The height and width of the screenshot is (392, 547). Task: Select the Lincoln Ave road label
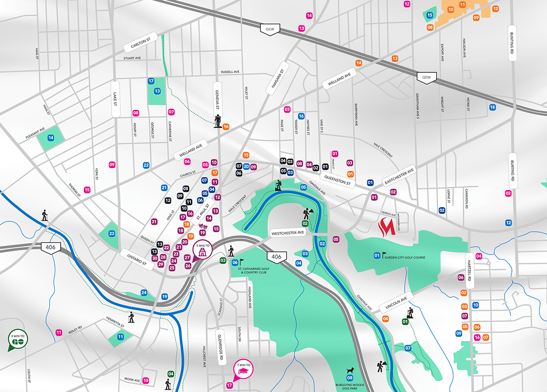point(393,302)
